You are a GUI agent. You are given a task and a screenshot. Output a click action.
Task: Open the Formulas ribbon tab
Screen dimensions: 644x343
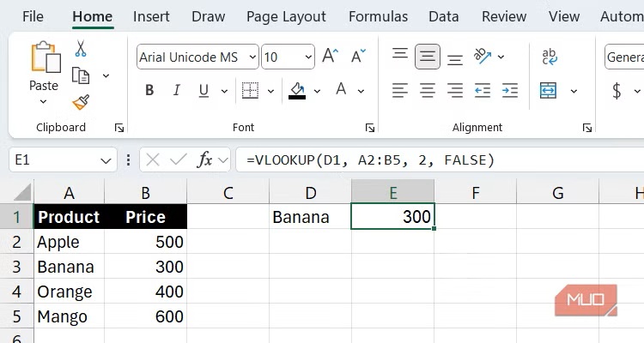(378, 16)
